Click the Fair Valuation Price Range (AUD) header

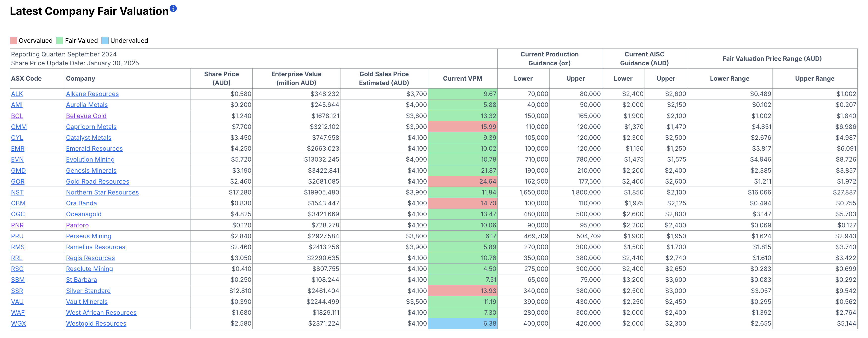tap(772, 59)
